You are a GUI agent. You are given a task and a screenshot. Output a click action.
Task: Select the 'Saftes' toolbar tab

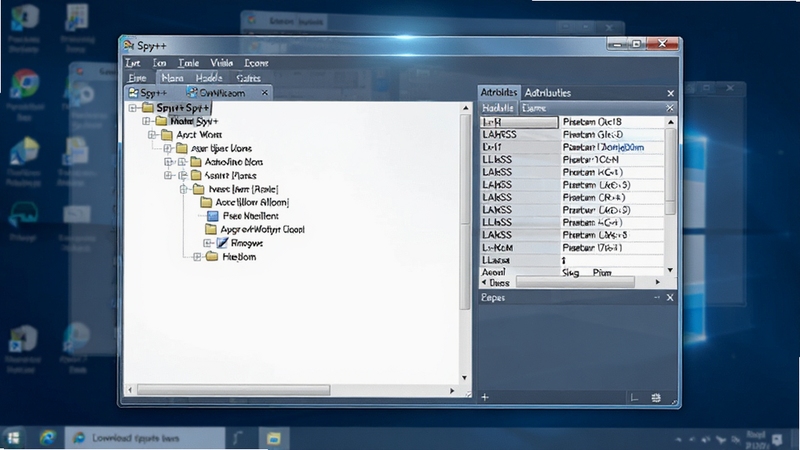248,78
